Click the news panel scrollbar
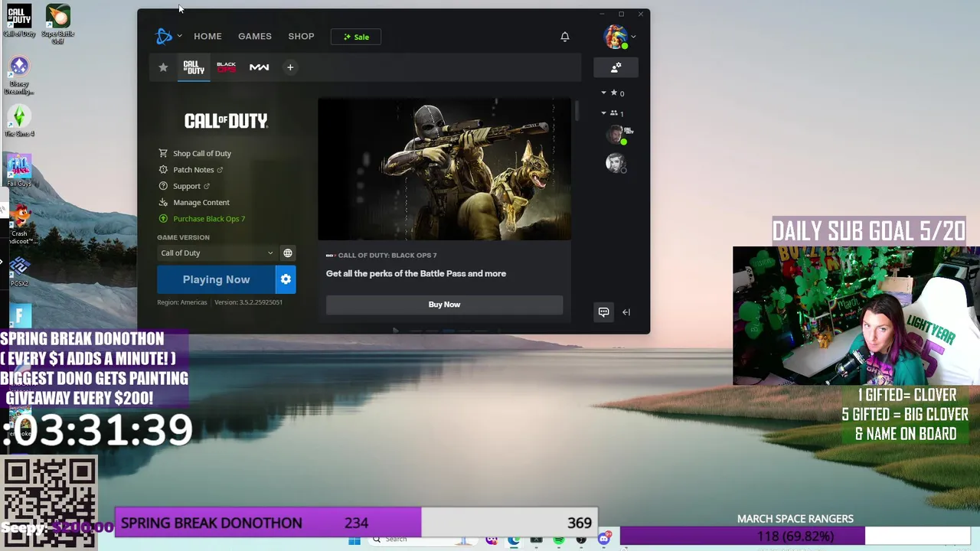 (577, 110)
